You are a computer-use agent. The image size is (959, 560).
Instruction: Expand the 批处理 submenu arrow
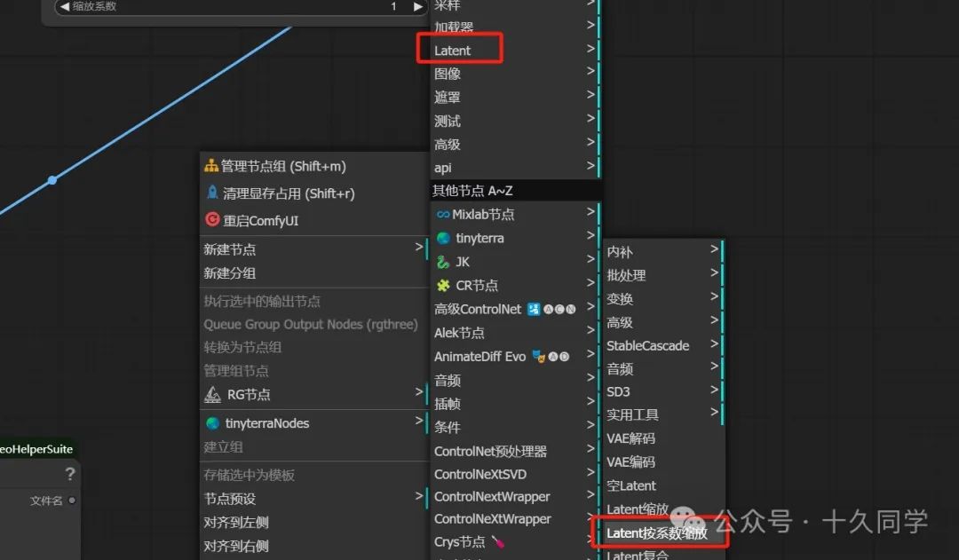714,272
